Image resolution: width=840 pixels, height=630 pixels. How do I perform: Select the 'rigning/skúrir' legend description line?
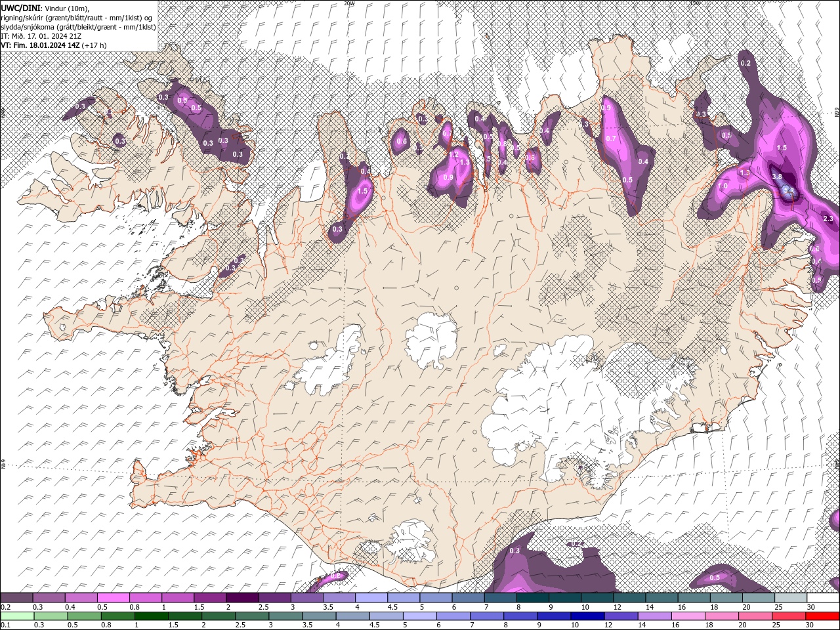[x=77, y=17]
